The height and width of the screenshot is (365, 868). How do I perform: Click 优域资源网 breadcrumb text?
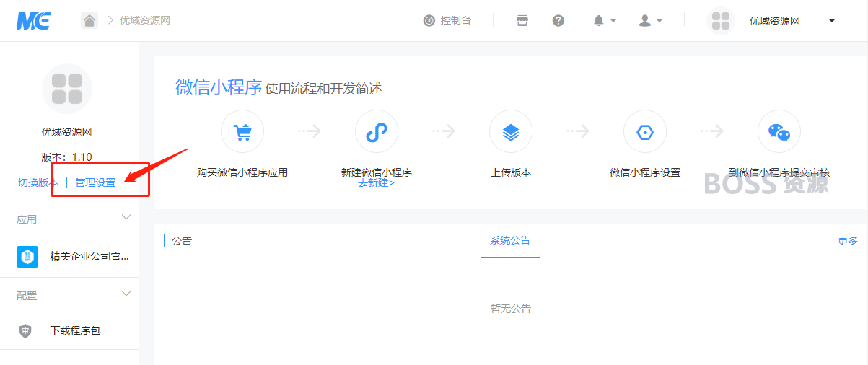pyautogui.click(x=145, y=20)
